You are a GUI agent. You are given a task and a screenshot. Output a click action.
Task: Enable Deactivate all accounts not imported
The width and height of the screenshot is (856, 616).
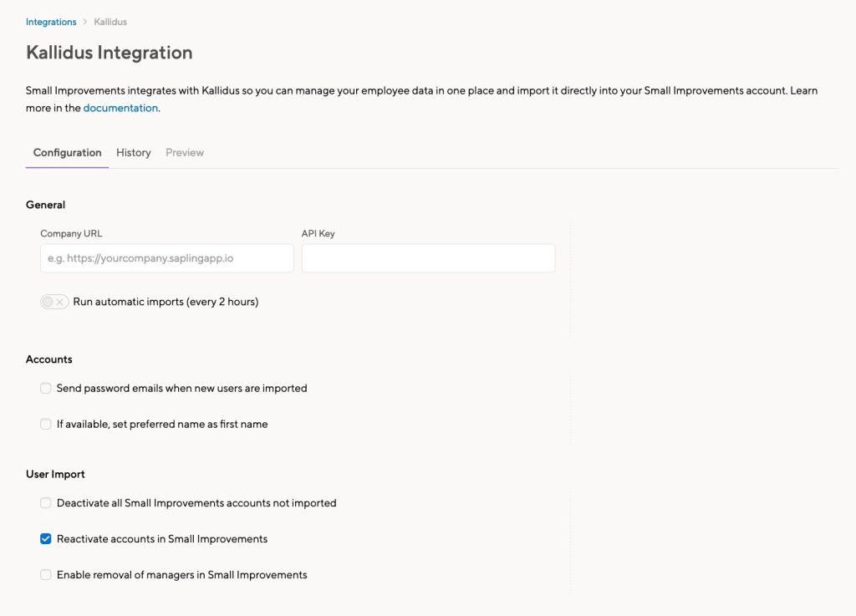coord(46,503)
